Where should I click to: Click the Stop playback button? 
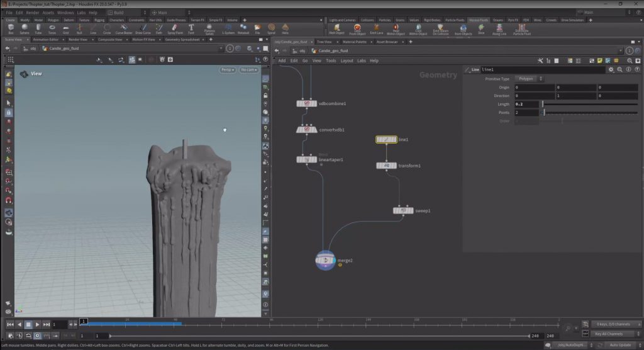(28, 324)
